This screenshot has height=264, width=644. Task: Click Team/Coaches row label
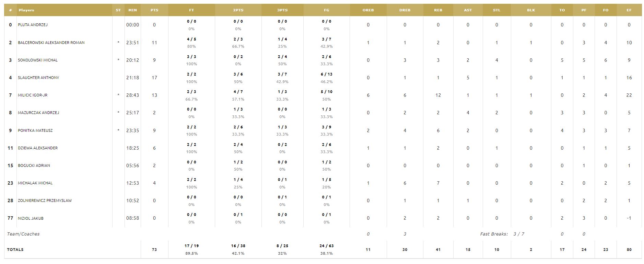23,234
